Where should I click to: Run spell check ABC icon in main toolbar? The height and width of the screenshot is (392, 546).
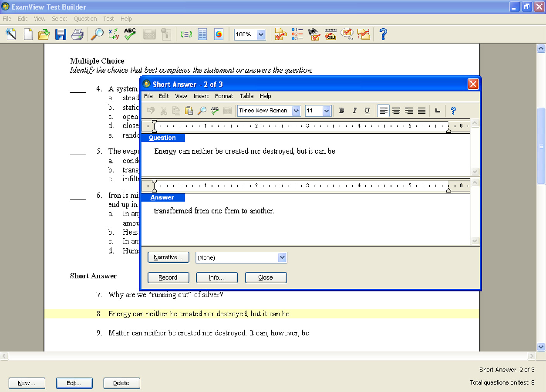pos(130,34)
